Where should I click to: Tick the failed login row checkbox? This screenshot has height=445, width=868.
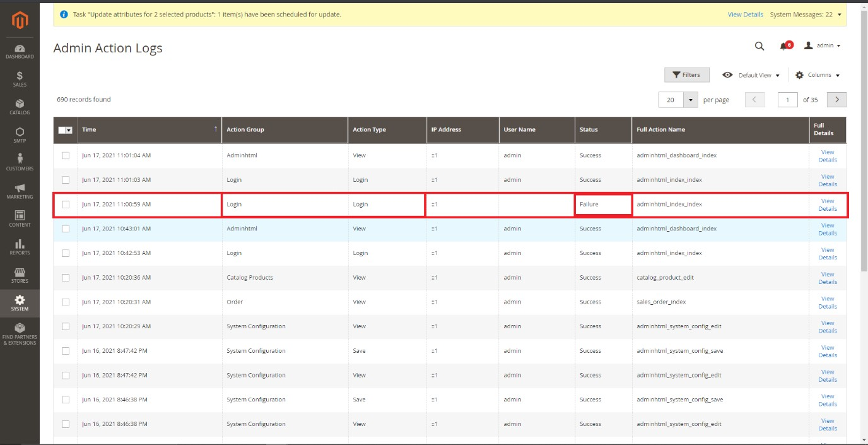click(x=66, y=205)
